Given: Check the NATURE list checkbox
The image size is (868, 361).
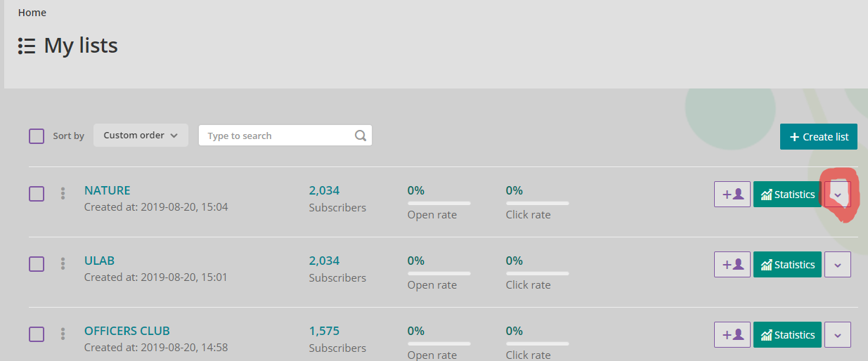Looking at the screenshot, I should coord(37,194).
